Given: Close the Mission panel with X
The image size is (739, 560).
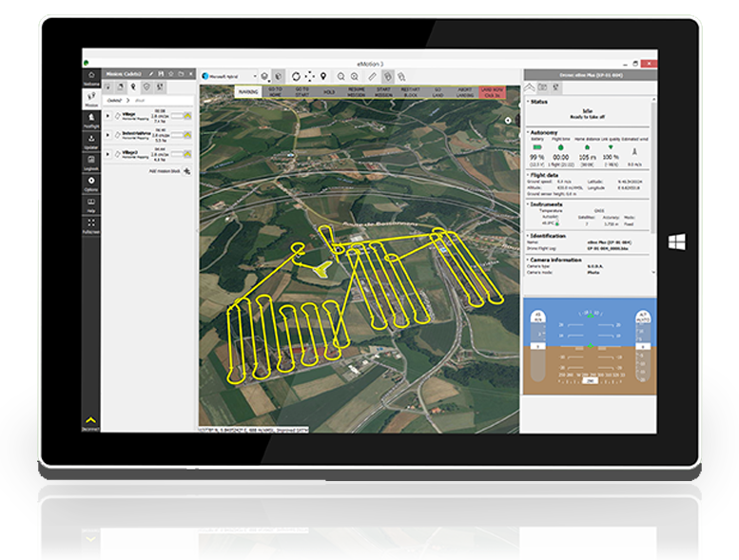Looking at the screenshot, I should click(190, 74).
